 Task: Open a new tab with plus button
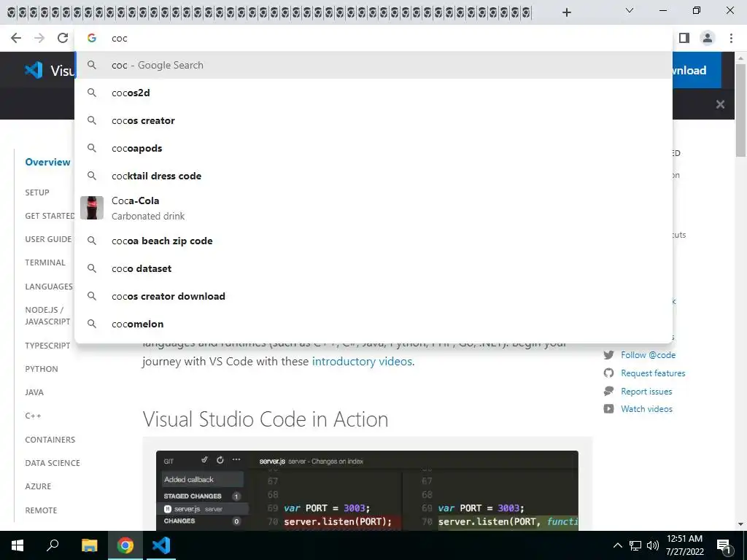pyautogui.click(x=566, y=12)
